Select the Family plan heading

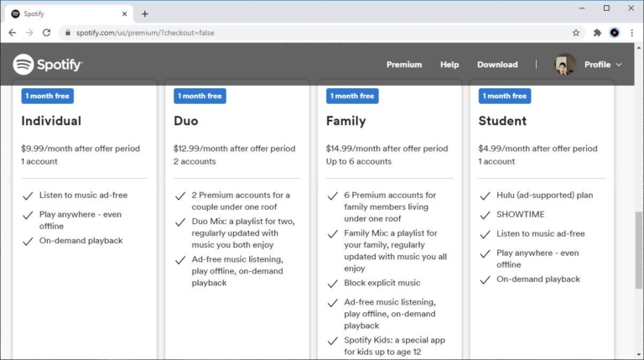click(x=345, y=121)
